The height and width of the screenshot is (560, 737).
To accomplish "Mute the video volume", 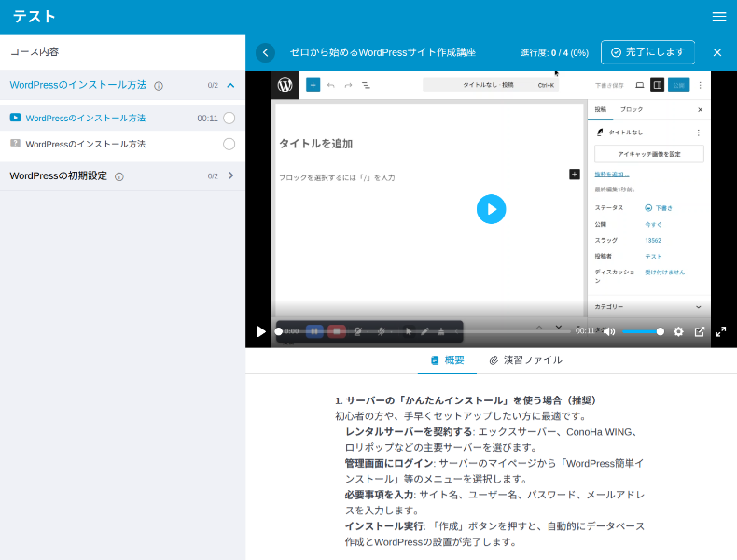I will (609, 331).
